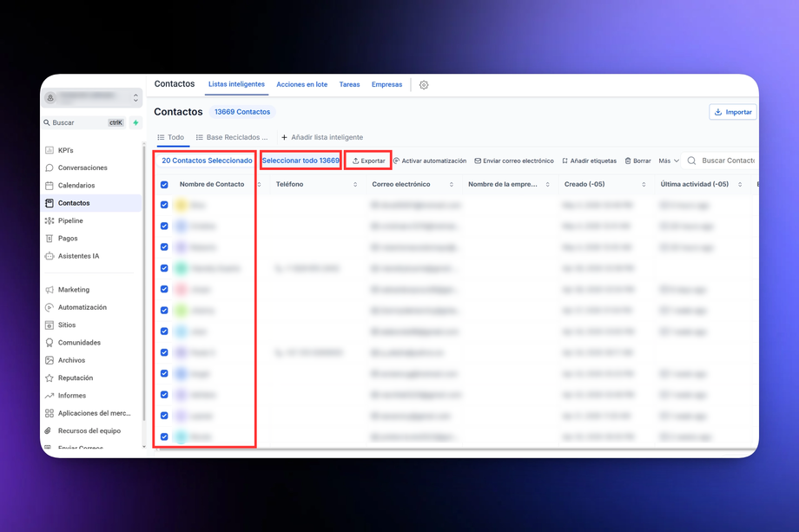Click 20 Contactos Seleccionado label
Image resolution: width=799 pixels, height=532 pixels.
tap(207, 161)
